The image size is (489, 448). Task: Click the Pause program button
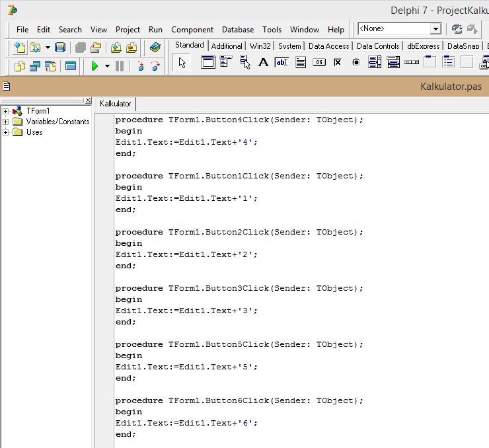coord(120,66)
